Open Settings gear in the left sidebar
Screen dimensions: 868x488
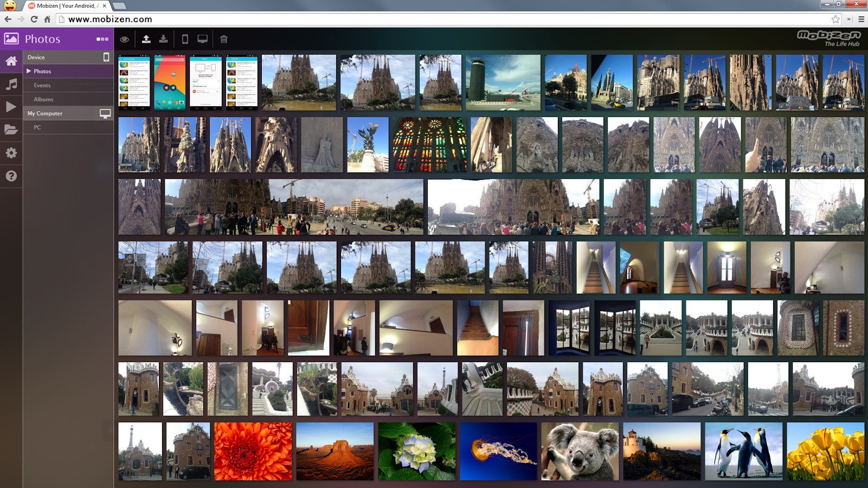11,153
